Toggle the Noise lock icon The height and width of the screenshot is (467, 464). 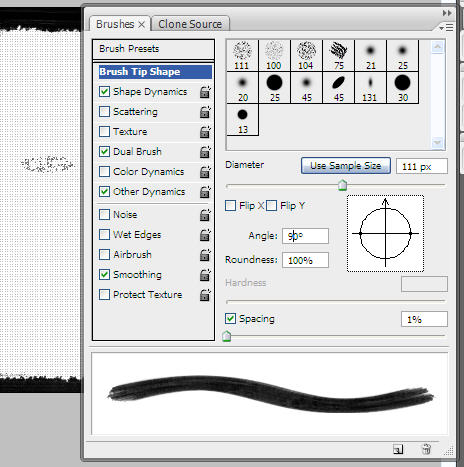point(205,215)
